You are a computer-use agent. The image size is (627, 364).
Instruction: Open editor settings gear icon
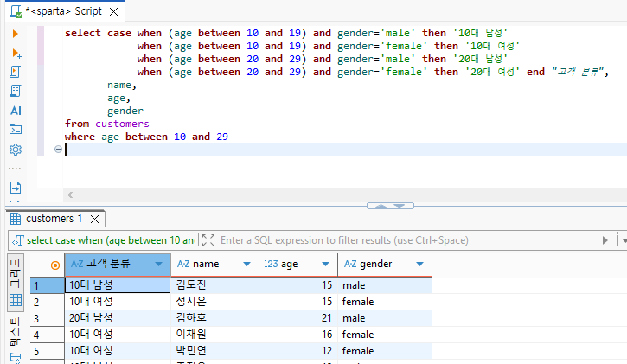[x=16, y=150]
